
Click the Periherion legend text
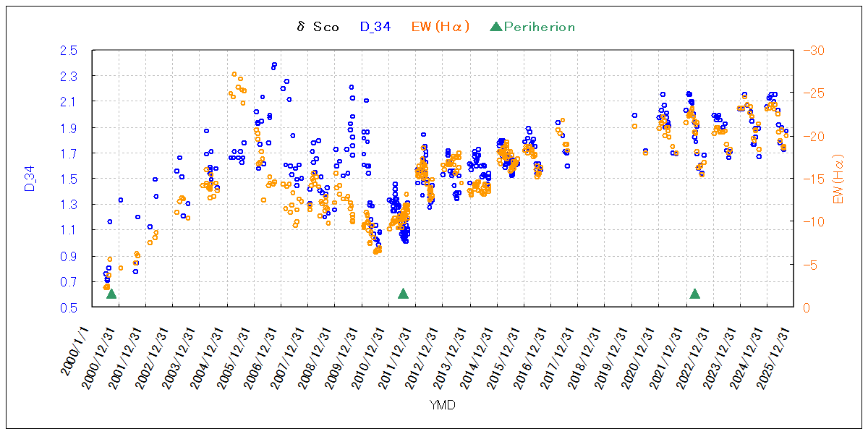[539, 27]
